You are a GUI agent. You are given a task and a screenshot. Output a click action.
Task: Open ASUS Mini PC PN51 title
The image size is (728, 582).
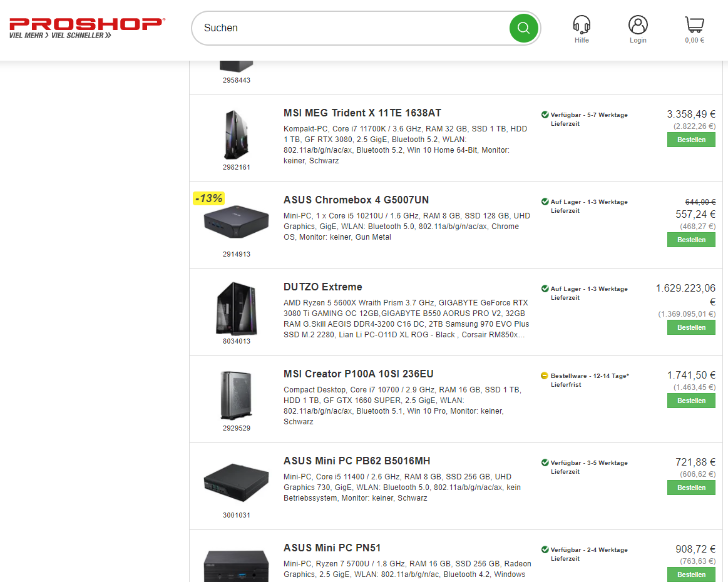point(332,548)
